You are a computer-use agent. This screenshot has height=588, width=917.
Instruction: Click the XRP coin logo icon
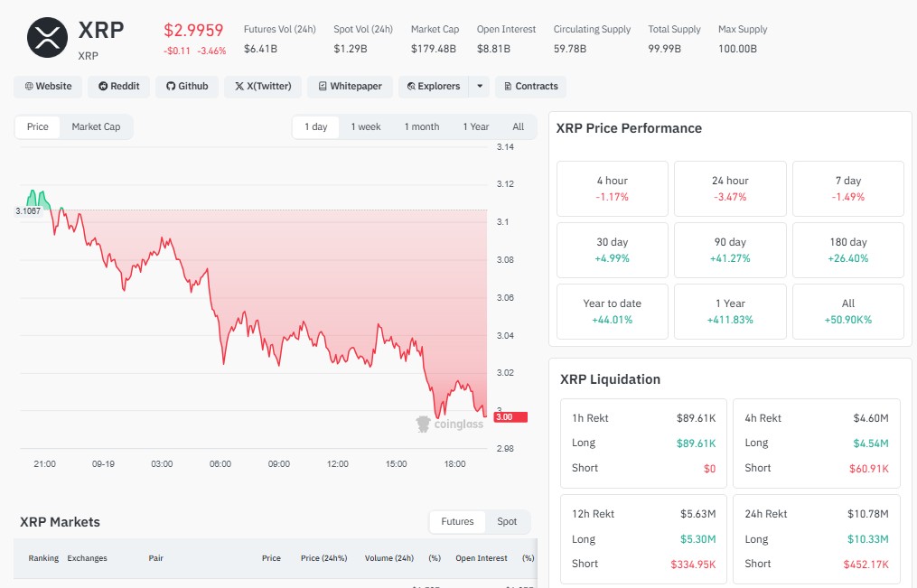click(x=47, y=38)
